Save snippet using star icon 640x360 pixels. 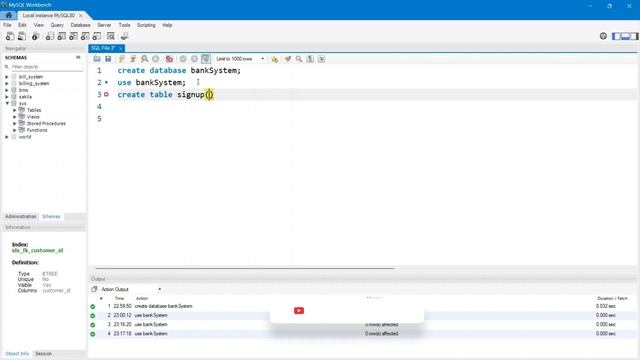point(274,59)
